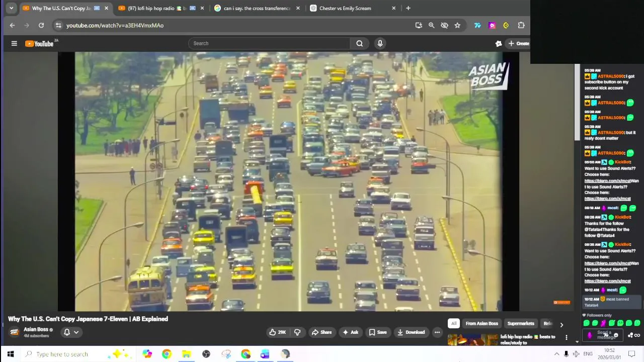644x362 pixels.
Task: Open the taskbar clock showing 10:52
Action: pyautogui.click(x=609, y=354)
